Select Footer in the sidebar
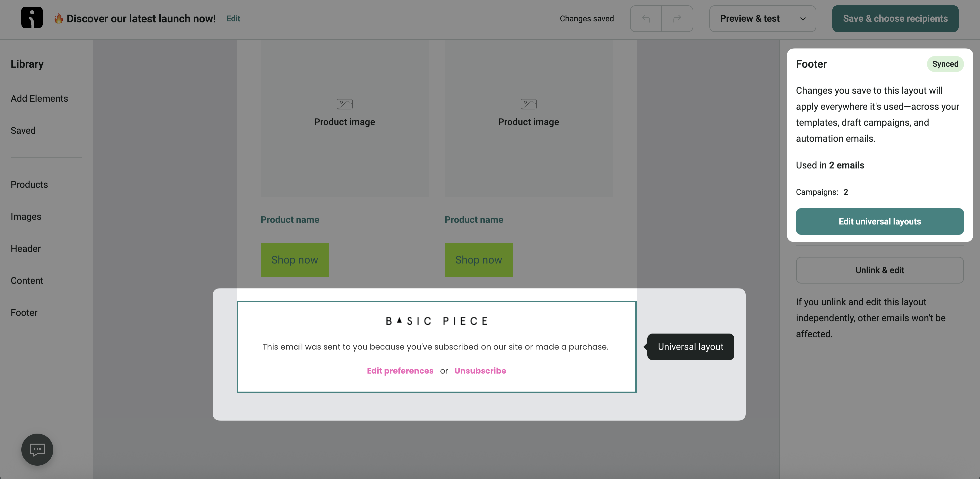Screen dimensions: 980x479 point(24,313)
